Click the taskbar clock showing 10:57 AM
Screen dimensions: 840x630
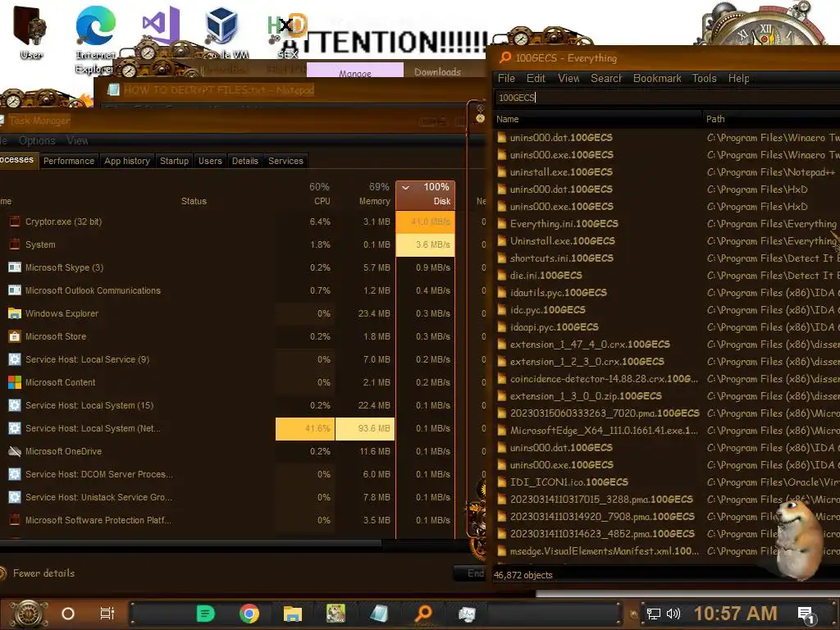click(x=735, y=614)
